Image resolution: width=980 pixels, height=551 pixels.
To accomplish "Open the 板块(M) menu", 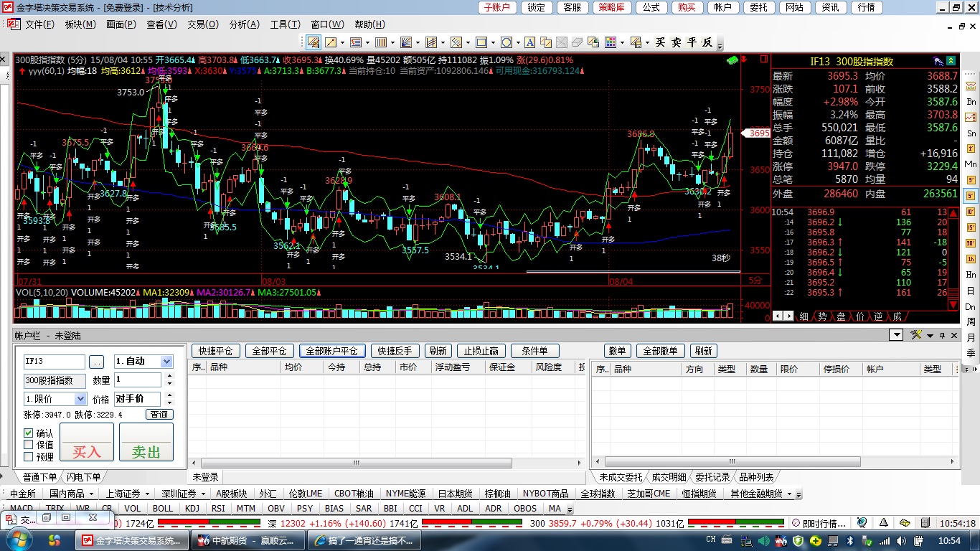I will 80,24.
